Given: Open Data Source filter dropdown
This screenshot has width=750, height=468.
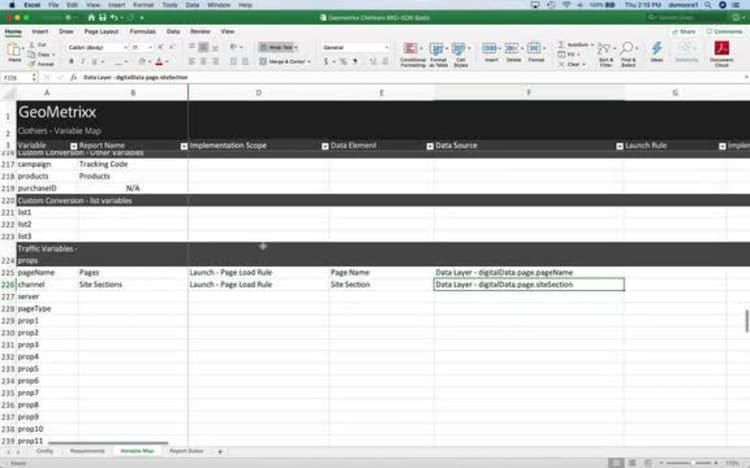Looking at the screenshot, I should pos(620,146).
